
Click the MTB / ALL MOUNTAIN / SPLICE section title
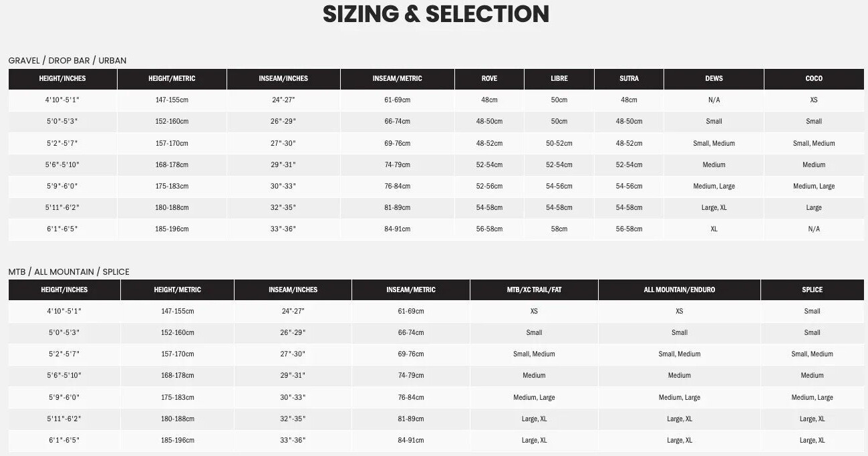tap(69, 272)
